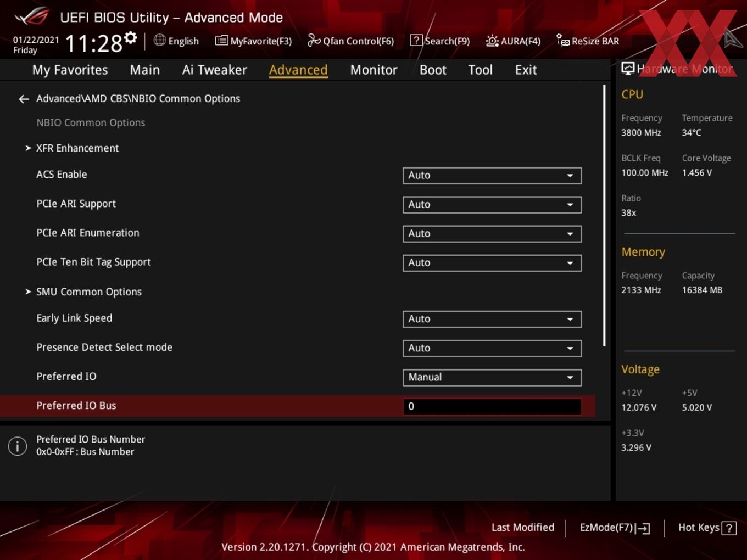Click the breadcrumb Advanced\AMD CBS\NBIO Common Options

(138, 99)
